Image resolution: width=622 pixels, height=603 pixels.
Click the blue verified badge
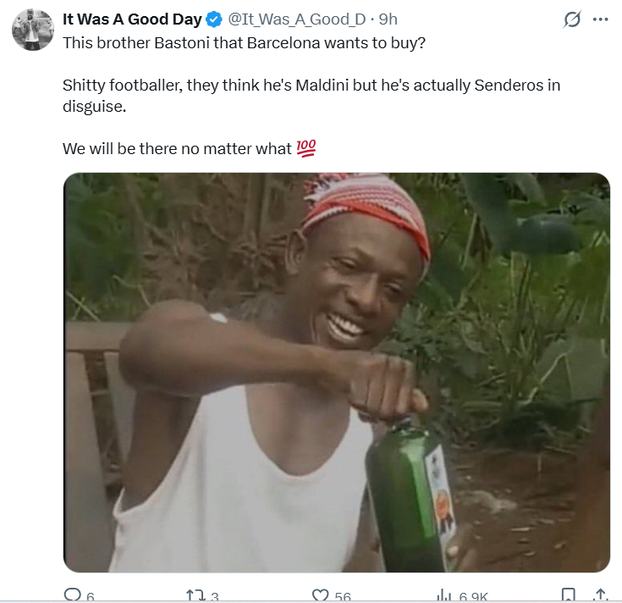214,19
